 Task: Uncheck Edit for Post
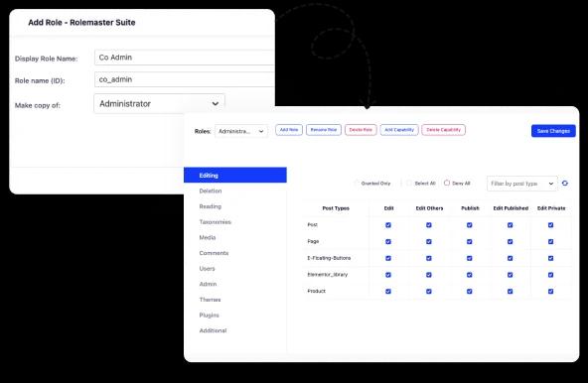[x=388, y=225]
